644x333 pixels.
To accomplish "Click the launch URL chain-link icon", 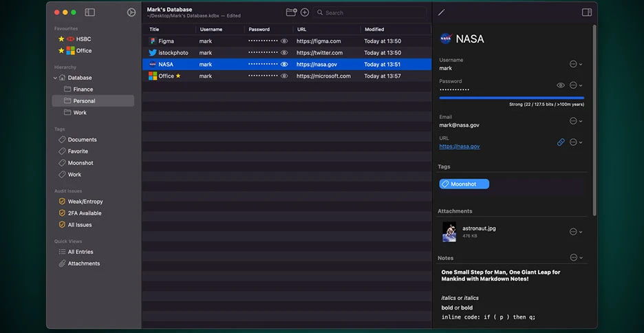I will [x=561, y=142].
